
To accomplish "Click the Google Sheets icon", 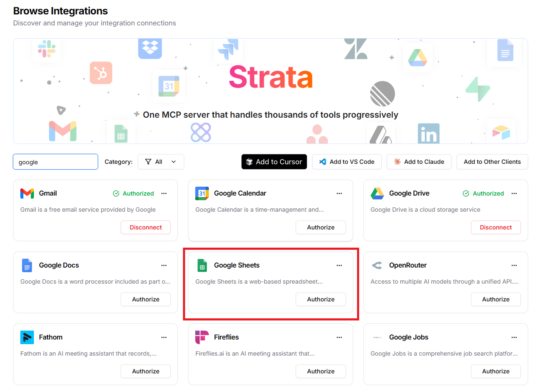I will [x=202, y=265].
